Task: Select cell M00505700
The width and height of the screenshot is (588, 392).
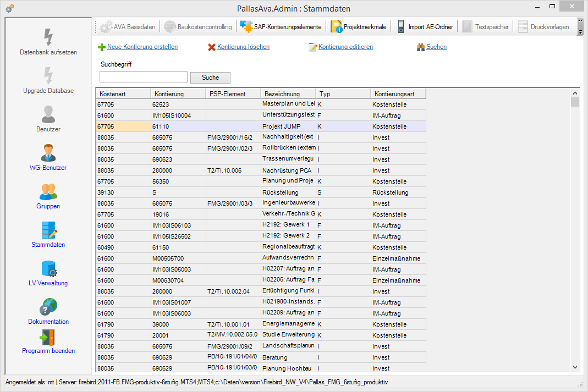Action: click(x=179, y=258)
